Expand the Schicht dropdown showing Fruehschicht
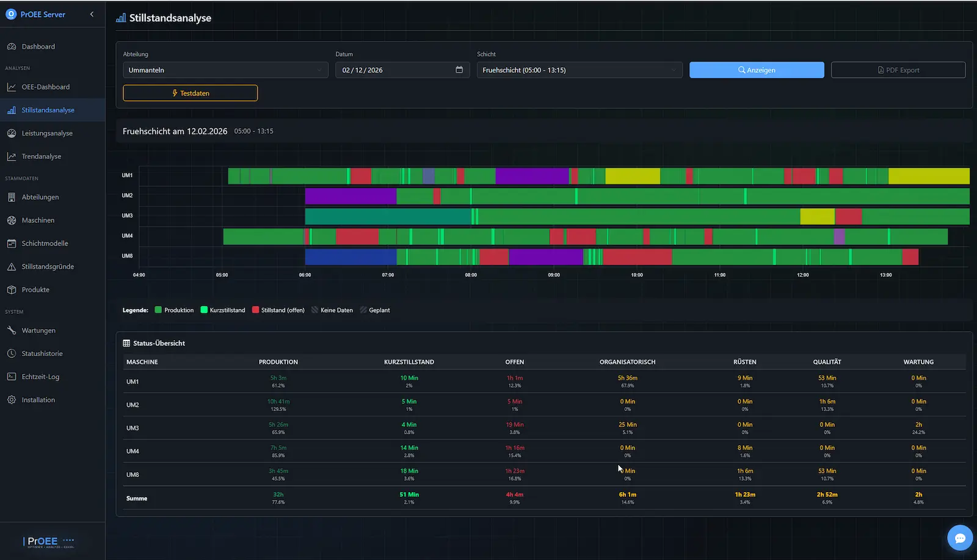The height and width of the screenshot is (560, 977). point(579,70)
